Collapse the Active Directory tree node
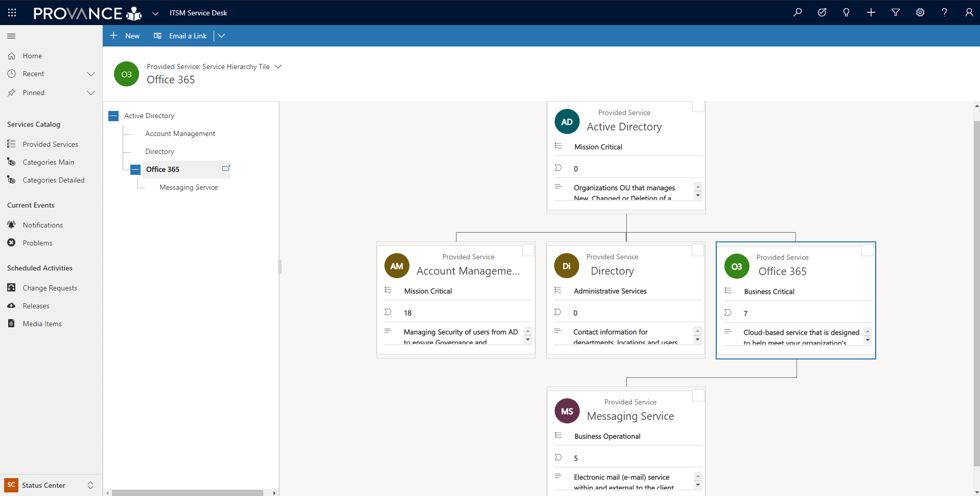Screen dimensions: 980x496 (x=113, y=116)
